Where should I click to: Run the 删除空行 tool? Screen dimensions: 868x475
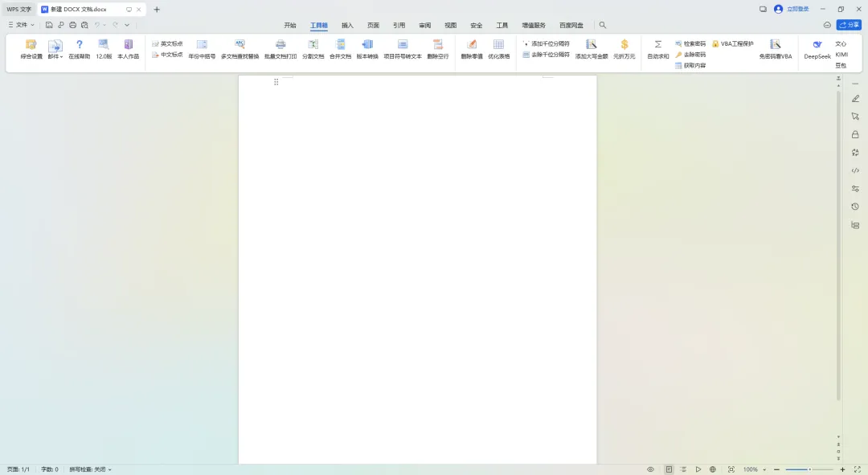[x=438, y=49]
